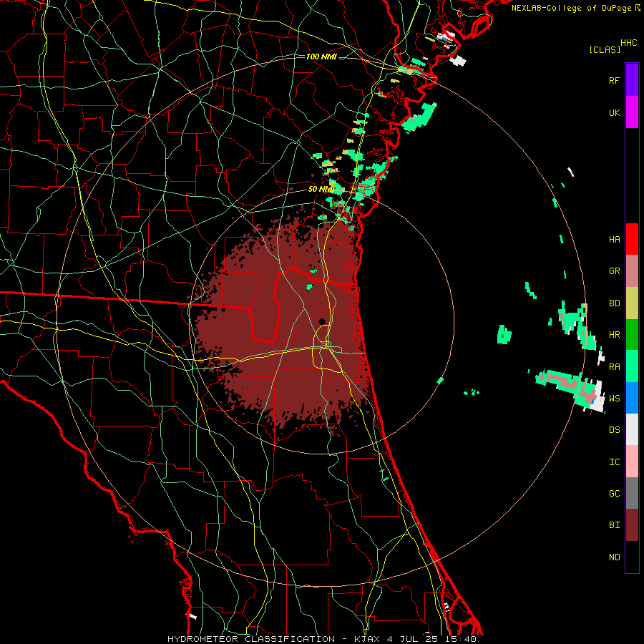
Task: Click the GR legend label
Action: click(614, 270)
